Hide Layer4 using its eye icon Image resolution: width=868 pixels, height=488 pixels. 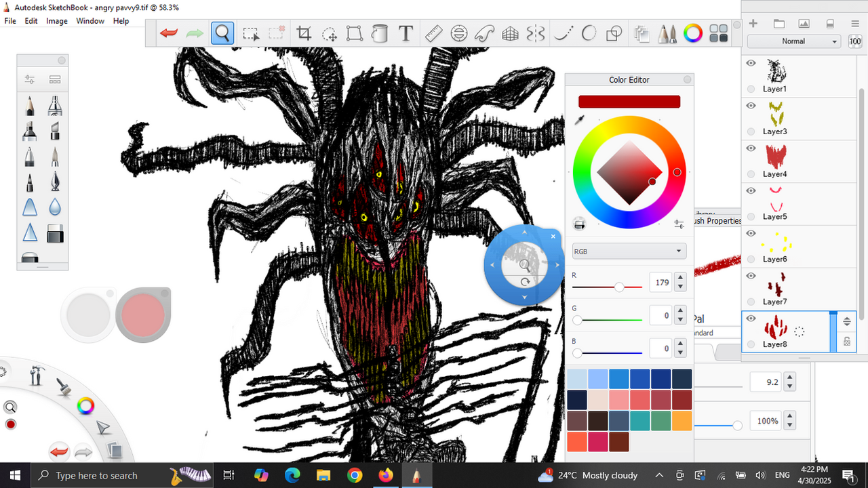[x=751, y=148]
